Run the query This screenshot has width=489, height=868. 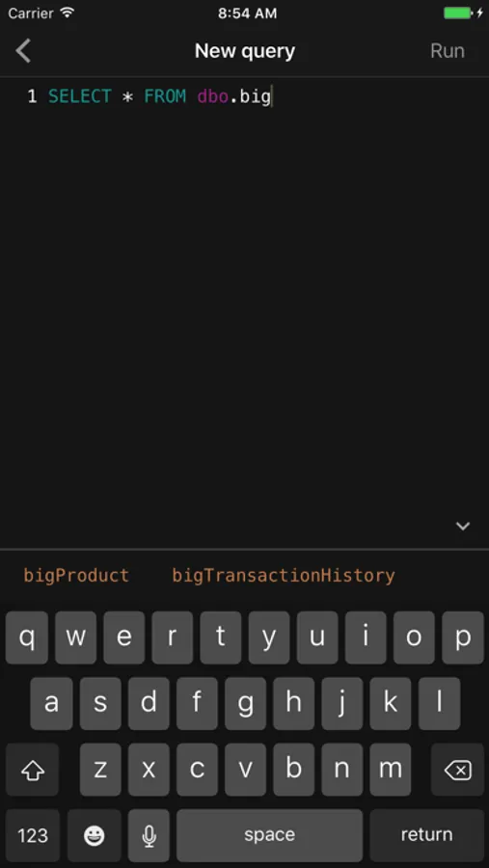pos(447,51)
